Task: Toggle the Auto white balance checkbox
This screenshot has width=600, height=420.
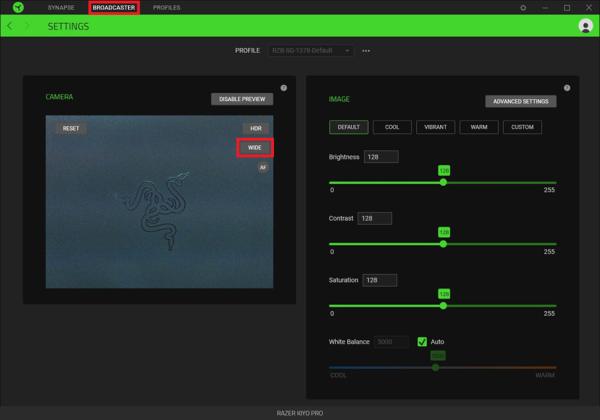Action: click(x=422, y=342)
